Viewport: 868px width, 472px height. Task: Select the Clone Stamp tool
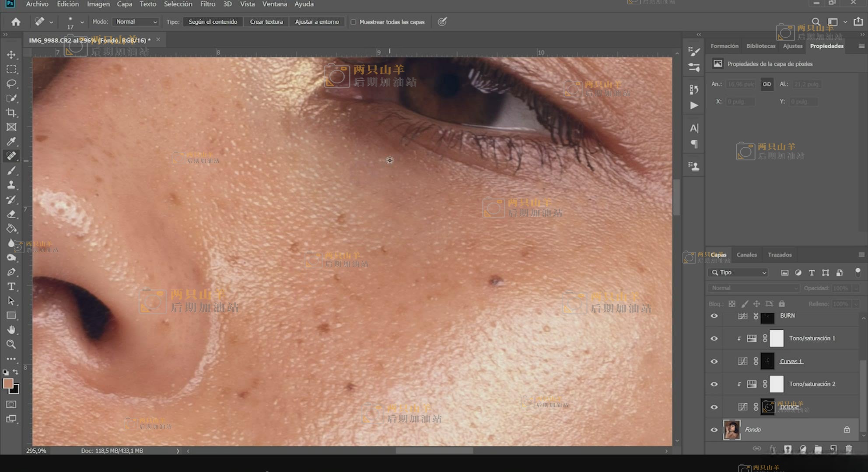pyautogui.click(x=11, y=185)
